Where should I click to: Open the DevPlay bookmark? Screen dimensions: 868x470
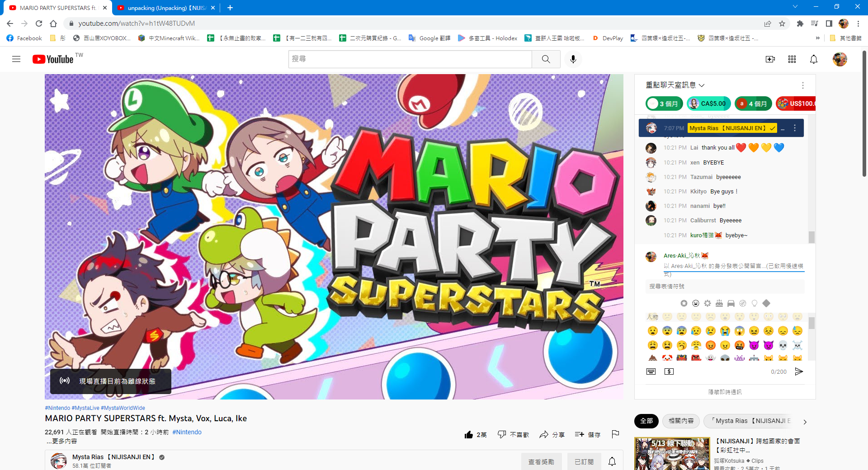(x=608, y=38)
